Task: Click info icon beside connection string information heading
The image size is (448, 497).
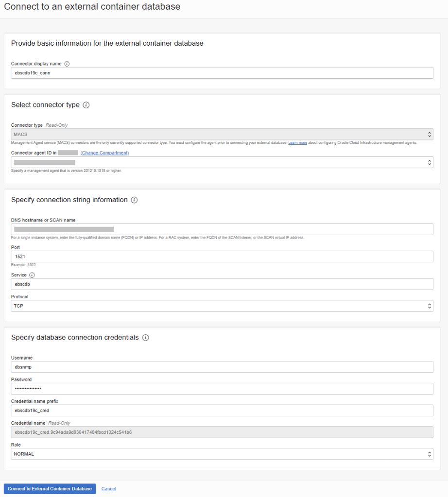Action: 134,200
